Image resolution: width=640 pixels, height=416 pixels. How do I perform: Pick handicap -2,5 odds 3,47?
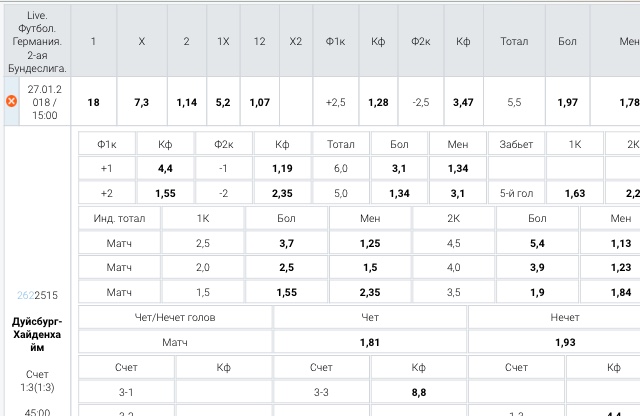463,102
